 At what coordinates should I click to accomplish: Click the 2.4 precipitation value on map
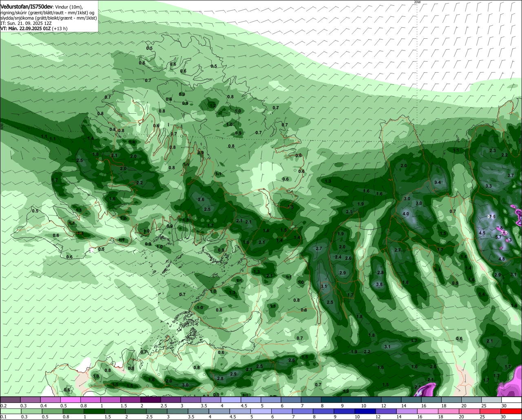coord(338,257)
